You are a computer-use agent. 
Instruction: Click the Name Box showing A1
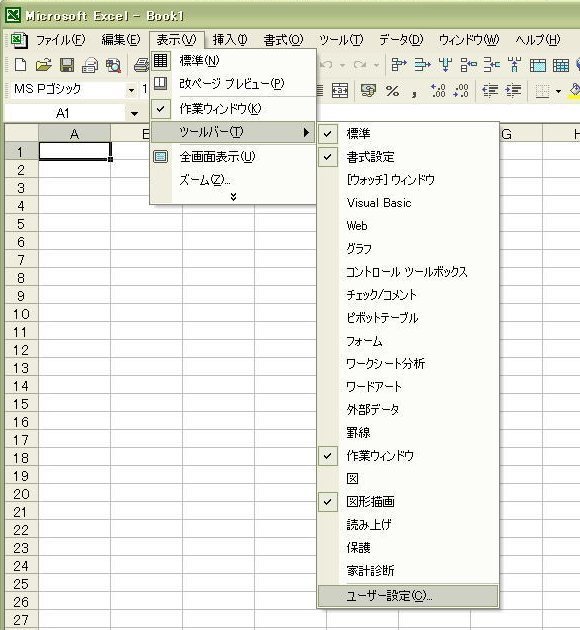point(64,114)
